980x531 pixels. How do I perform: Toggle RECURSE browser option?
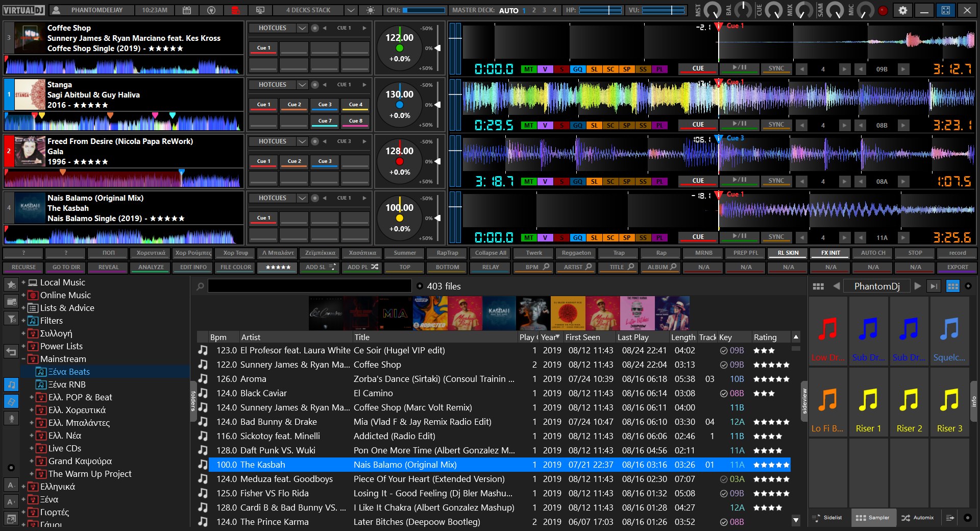[x=23, y=267]
